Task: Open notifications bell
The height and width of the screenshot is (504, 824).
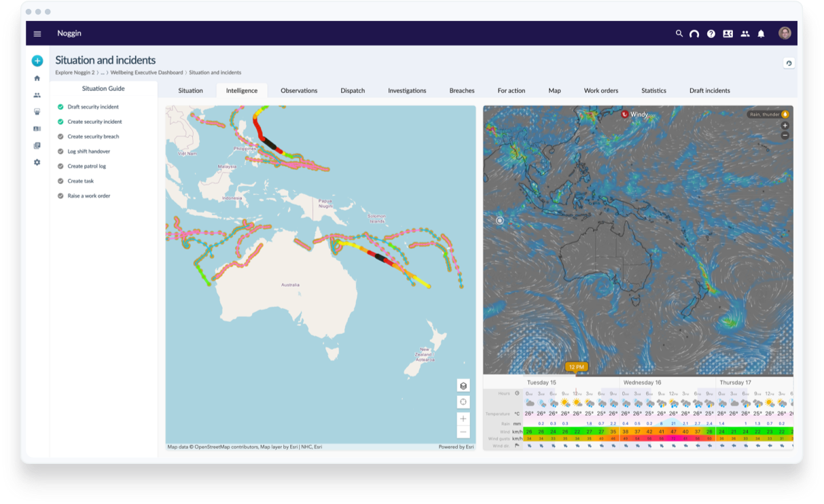Action: tap(762, 33)
